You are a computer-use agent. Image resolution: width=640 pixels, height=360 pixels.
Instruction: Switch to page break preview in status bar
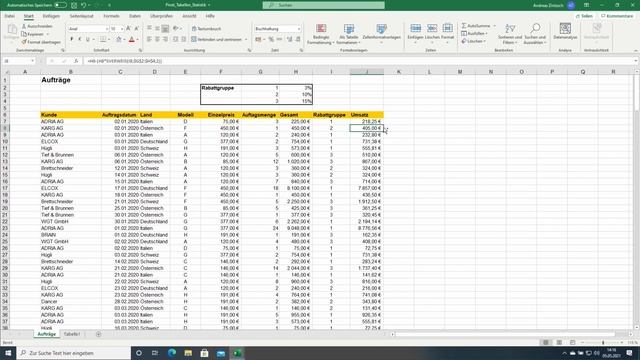[x=572, y=342]
